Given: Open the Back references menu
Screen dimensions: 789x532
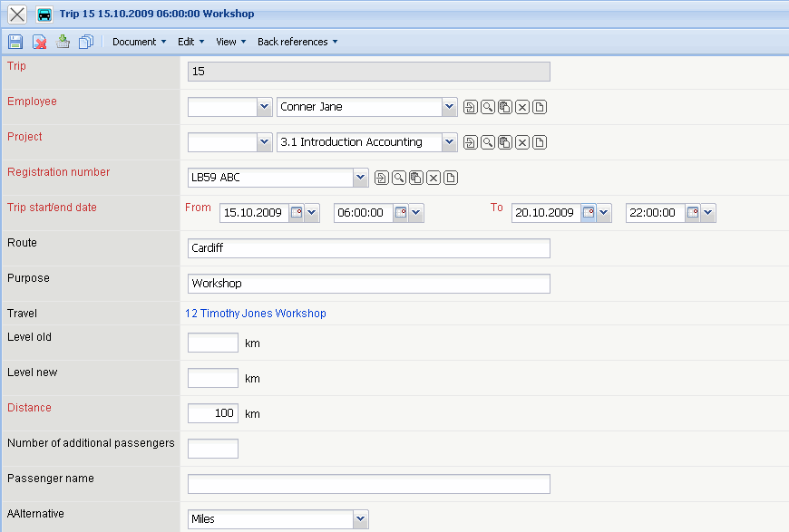Looking at the screenshot, I should (x=297, y=42).
